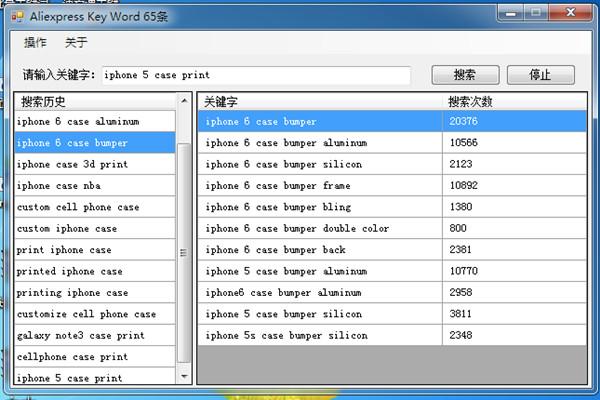
Task: Click the history list scroll-up arrow
Action: click(184, 101)
